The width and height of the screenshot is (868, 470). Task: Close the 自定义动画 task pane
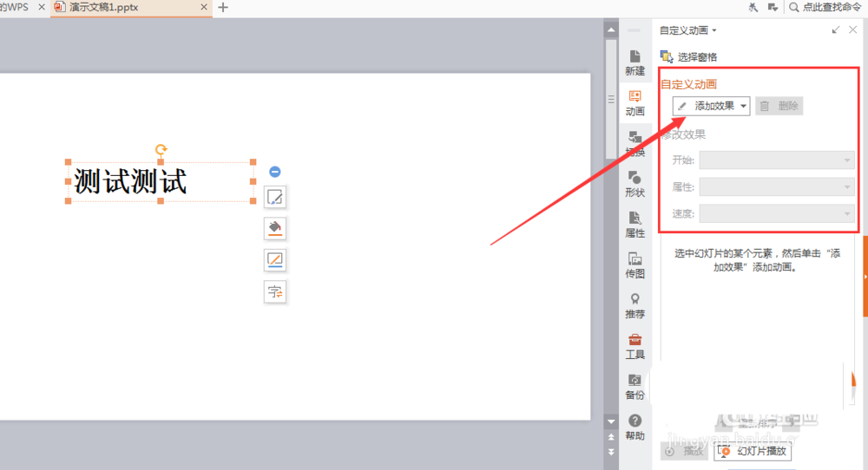point(853,29)
